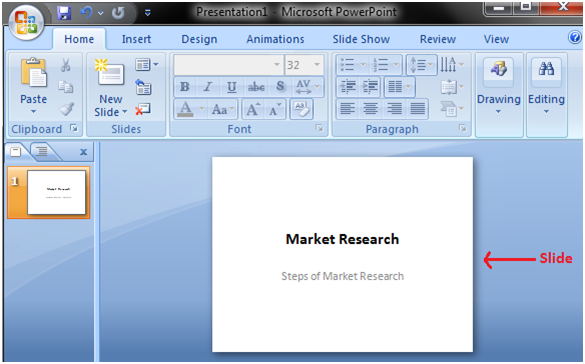Switch to the Slides thumbnail pane tab
The image size is (585, 364).
(16, 152)
